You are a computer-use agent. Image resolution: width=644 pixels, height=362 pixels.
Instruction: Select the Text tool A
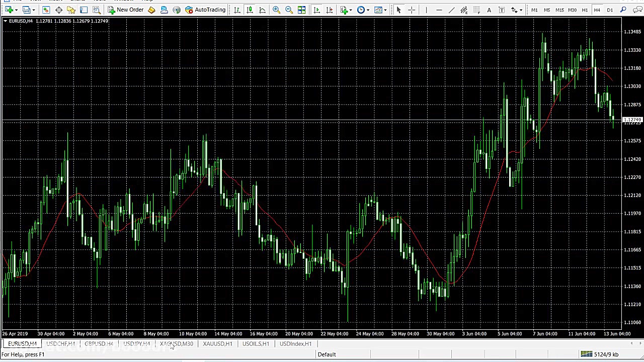pyautogui.click(x=489, y=10)
